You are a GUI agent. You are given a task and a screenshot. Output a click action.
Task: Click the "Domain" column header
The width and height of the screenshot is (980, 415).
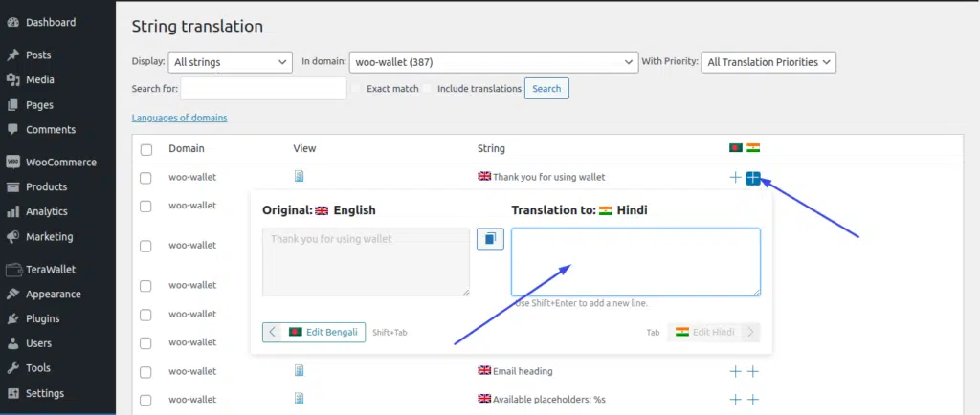point(187,148)
